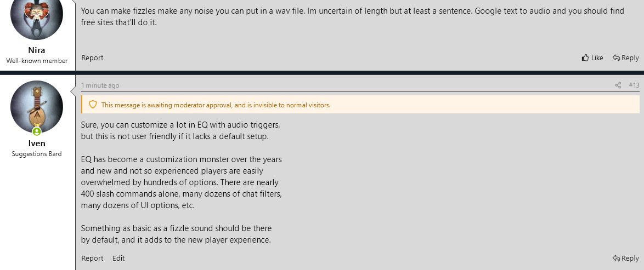Click the Reply arrow on Nira's post

[x=625, y=58]
